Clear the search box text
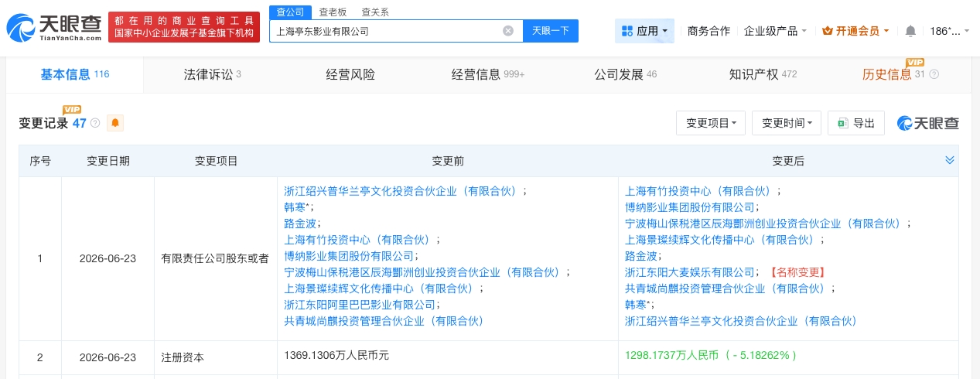 tap(508, 31)
